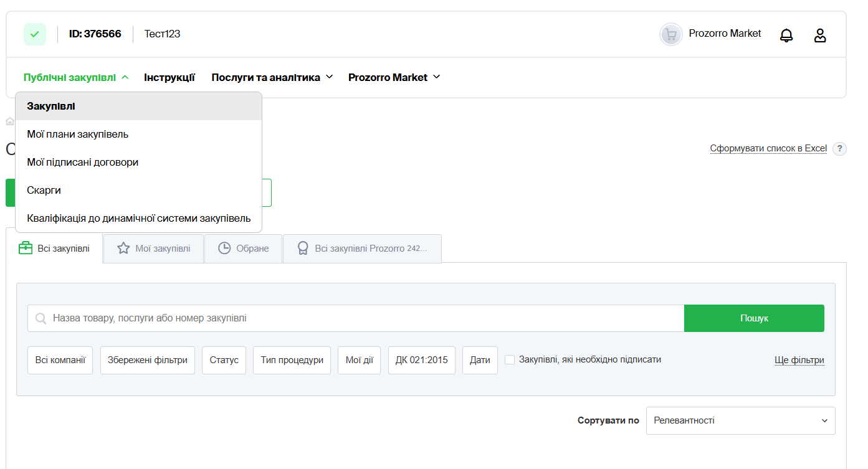This screenshot has height=469, width=868.
Task: Open the Ще фільтри link
Action: tap(799, 361)
